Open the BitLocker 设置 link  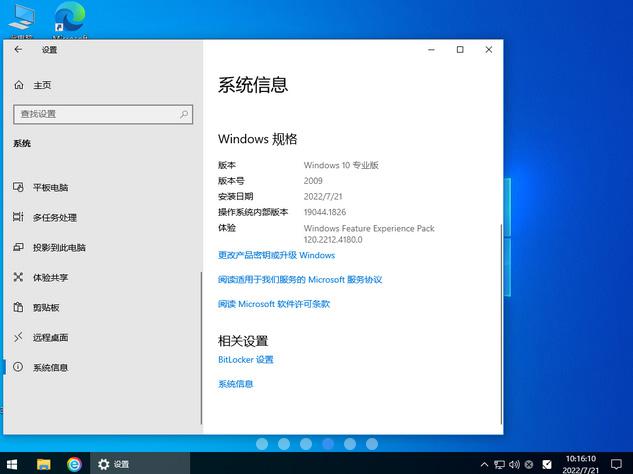(x=245, y=359)
